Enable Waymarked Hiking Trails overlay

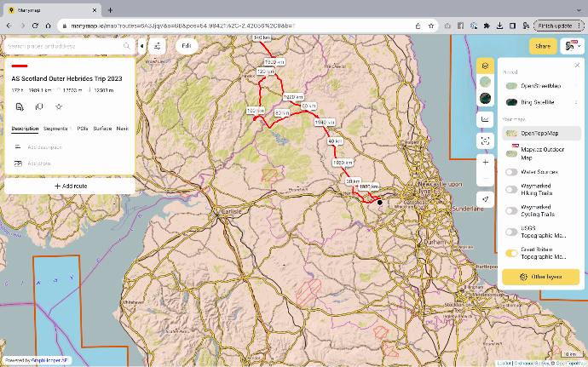coord(511,189)
